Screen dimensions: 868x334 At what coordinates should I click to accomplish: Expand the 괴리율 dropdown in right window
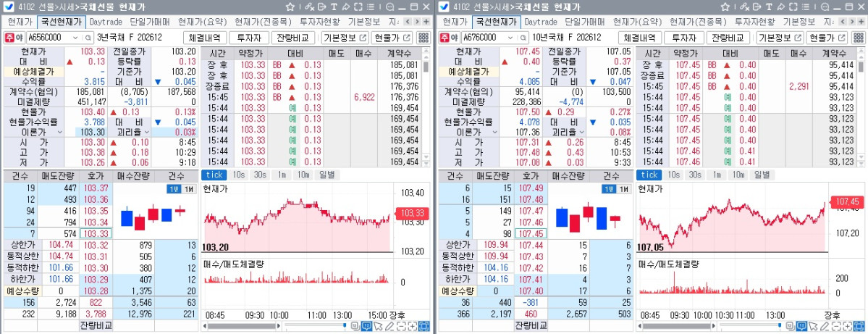tap(581, 133)
